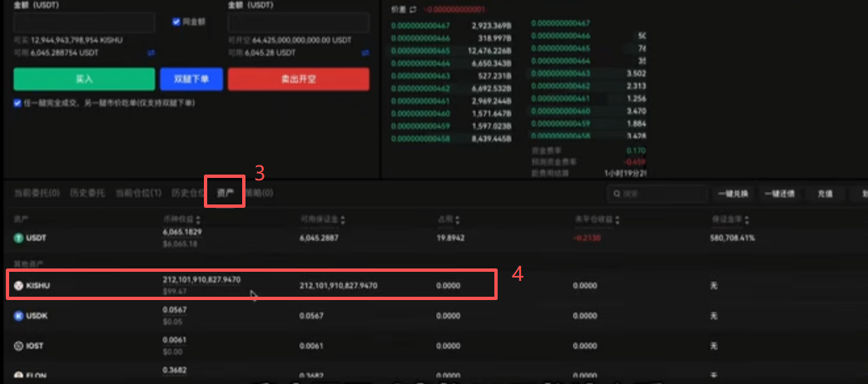This screenshot has height=384, width=868.
Task: Click the 充值 button
Action: click(826, 194)
